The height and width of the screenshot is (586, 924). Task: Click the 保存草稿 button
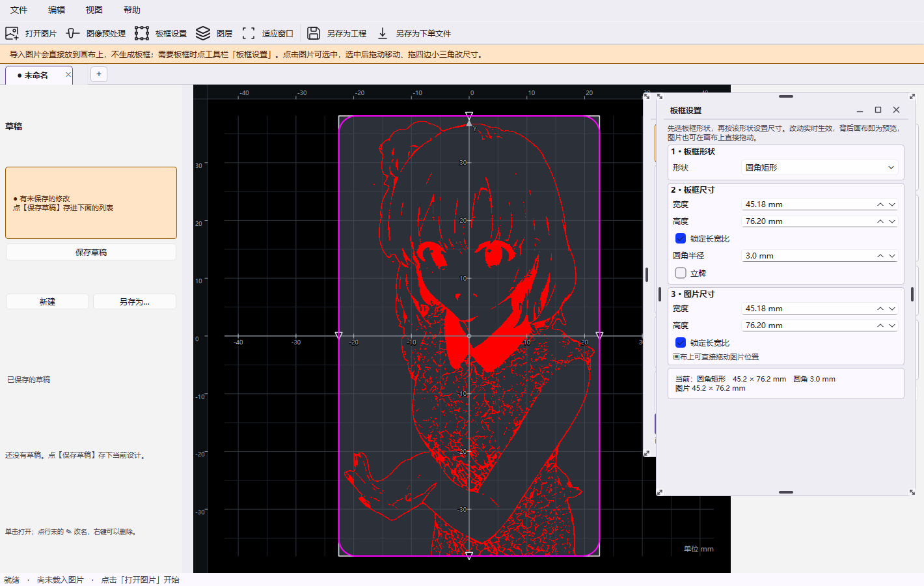[x=91, y=252]
